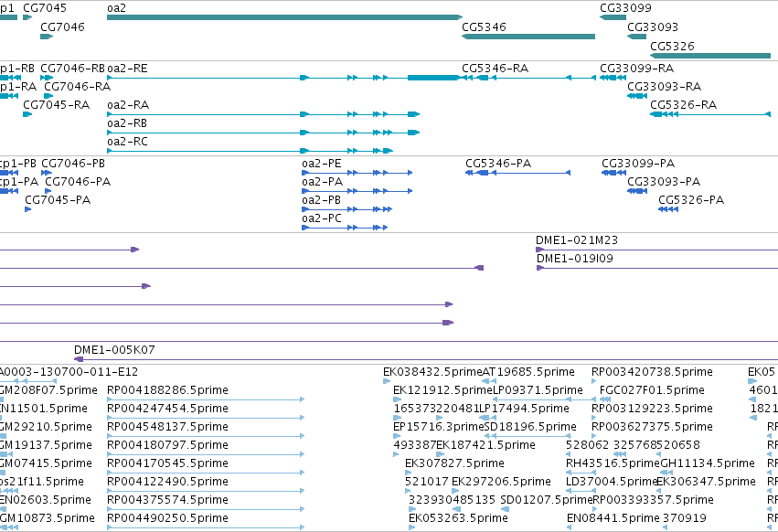Click the oa2-RB transcript label
The width and height of the screenshot is (778, 532).
(127, 123)
